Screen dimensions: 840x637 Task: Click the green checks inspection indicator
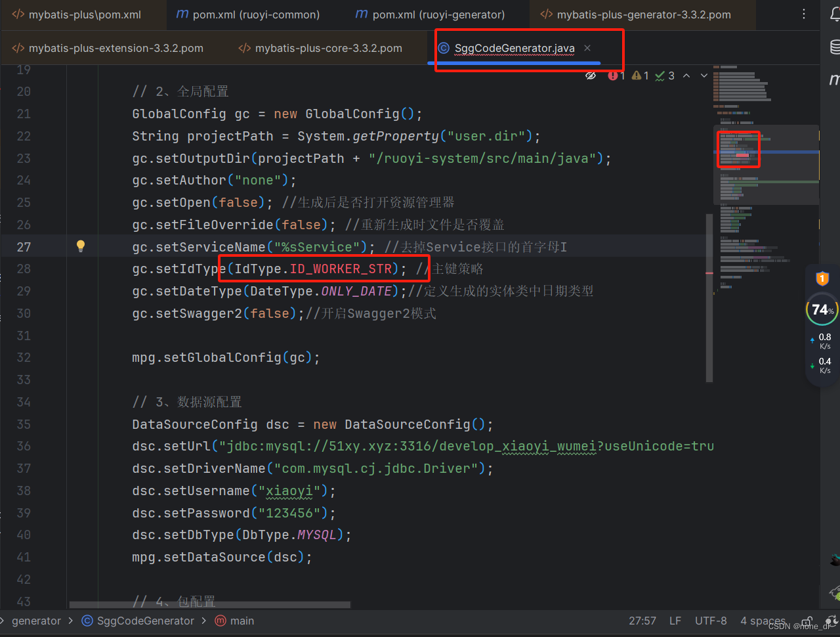tap(663, 76)
